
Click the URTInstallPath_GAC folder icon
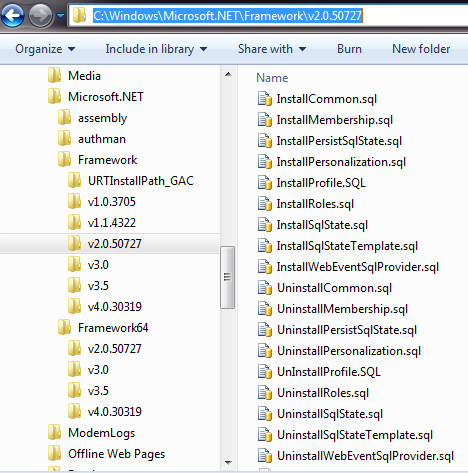coord(74,180)
